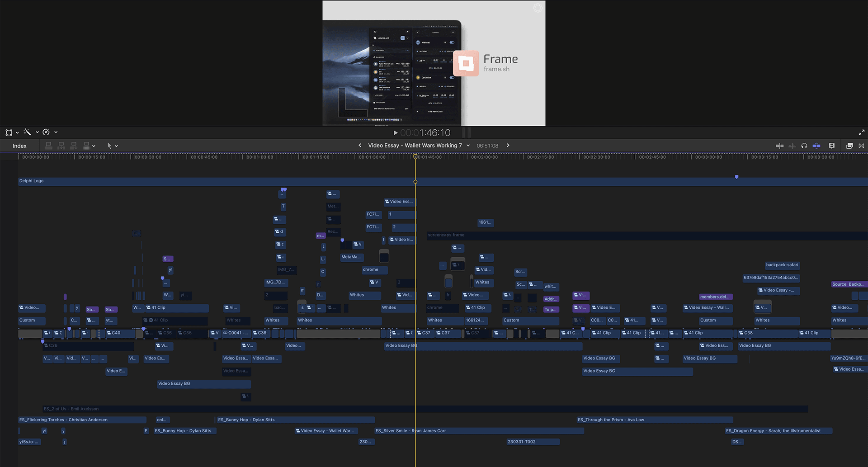This screenshot has height=467, width=868.
Task: Open the Clip Appearance filmstrip icon
Action: coord(831,146)
